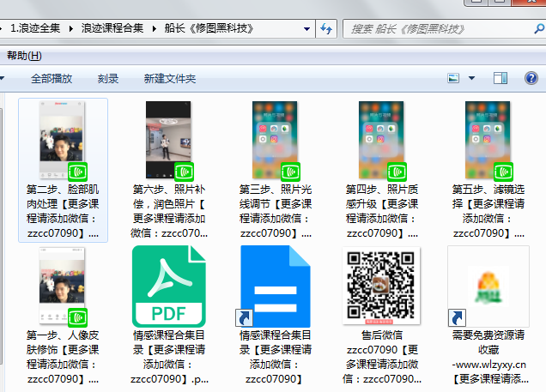Navigate to 浪迹课程合集 breadcrumb folder
546x392 pixels.
point(112,28)
